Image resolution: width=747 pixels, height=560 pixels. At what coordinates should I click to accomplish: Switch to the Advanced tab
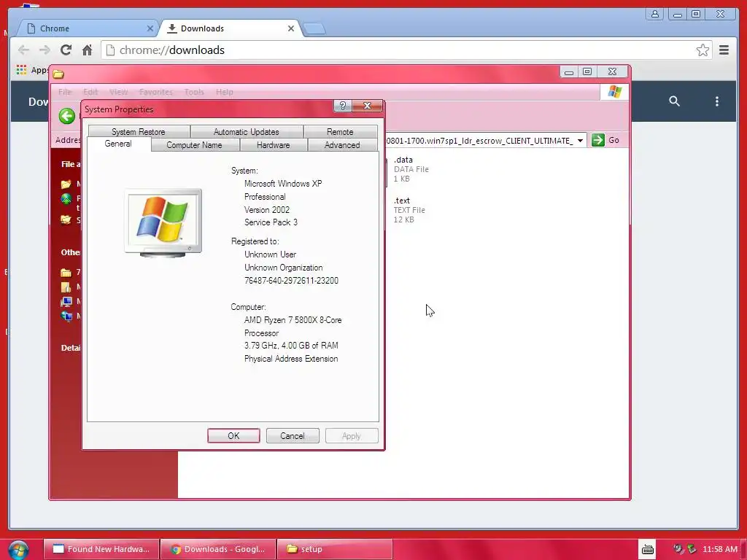342,145
